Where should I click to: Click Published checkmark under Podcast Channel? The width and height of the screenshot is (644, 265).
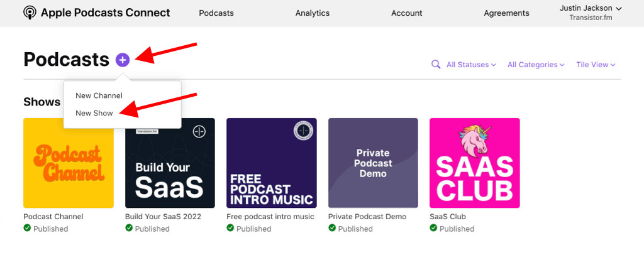(27, 229)
